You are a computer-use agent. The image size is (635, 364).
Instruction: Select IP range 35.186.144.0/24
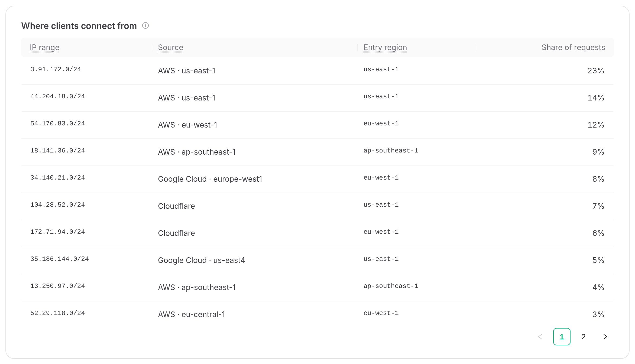(60, 259)
